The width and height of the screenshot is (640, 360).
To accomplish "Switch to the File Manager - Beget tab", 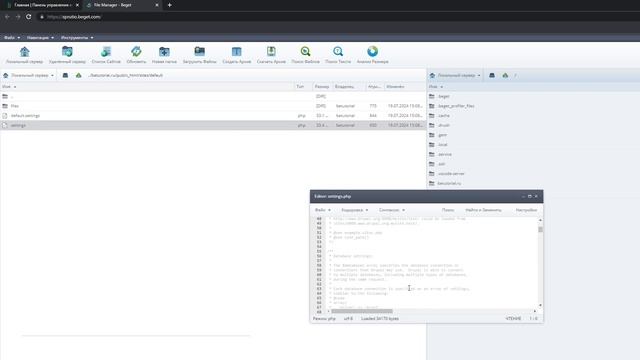I will (x=122, y=5).
